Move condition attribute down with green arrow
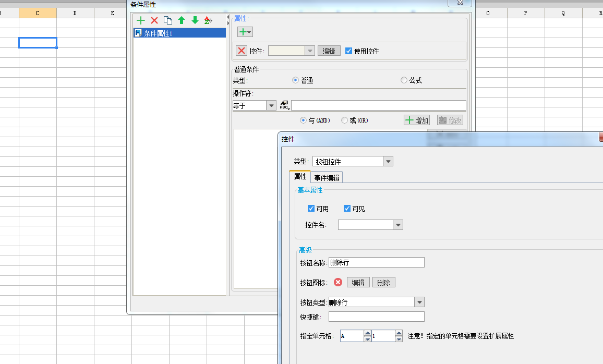 (195, 20)
